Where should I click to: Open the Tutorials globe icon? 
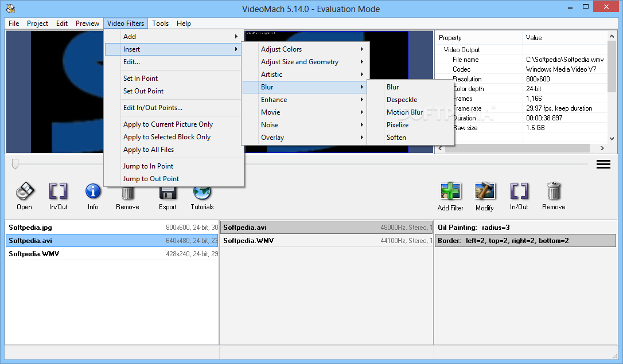pos(202,193)
